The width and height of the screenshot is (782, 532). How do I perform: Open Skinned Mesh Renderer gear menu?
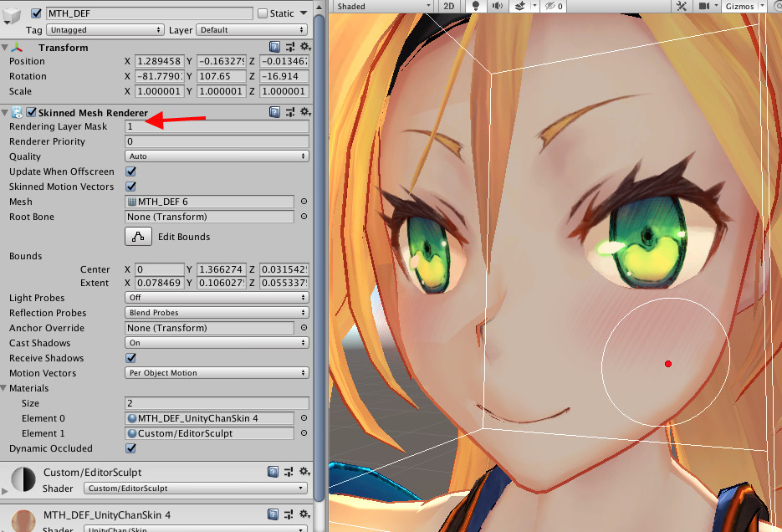(304, 112)
